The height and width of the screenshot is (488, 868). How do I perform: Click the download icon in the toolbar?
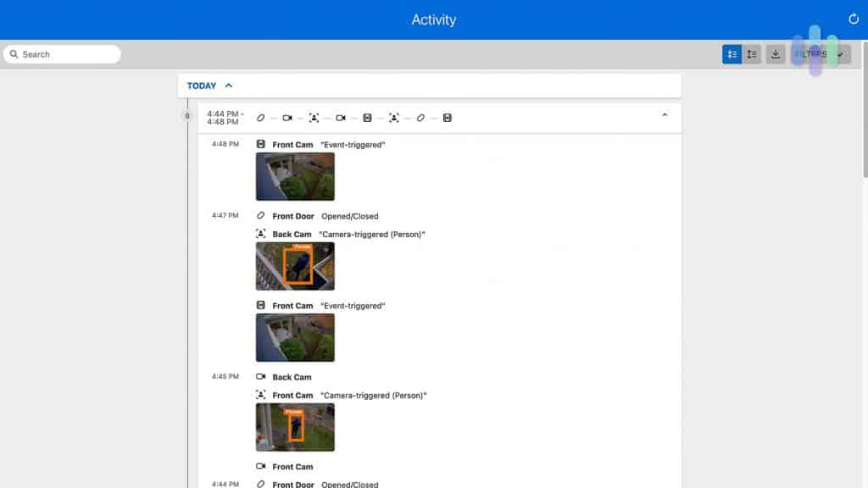coord(775,54)
